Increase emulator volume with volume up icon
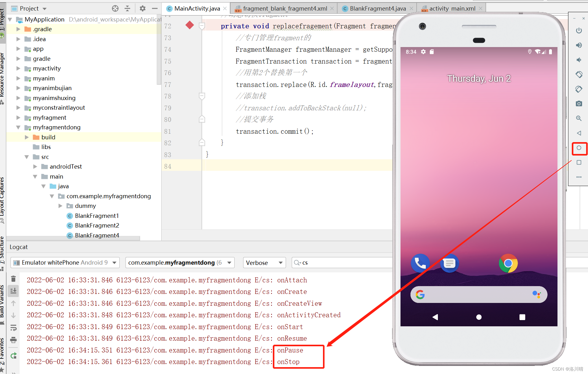 point(579,45)
